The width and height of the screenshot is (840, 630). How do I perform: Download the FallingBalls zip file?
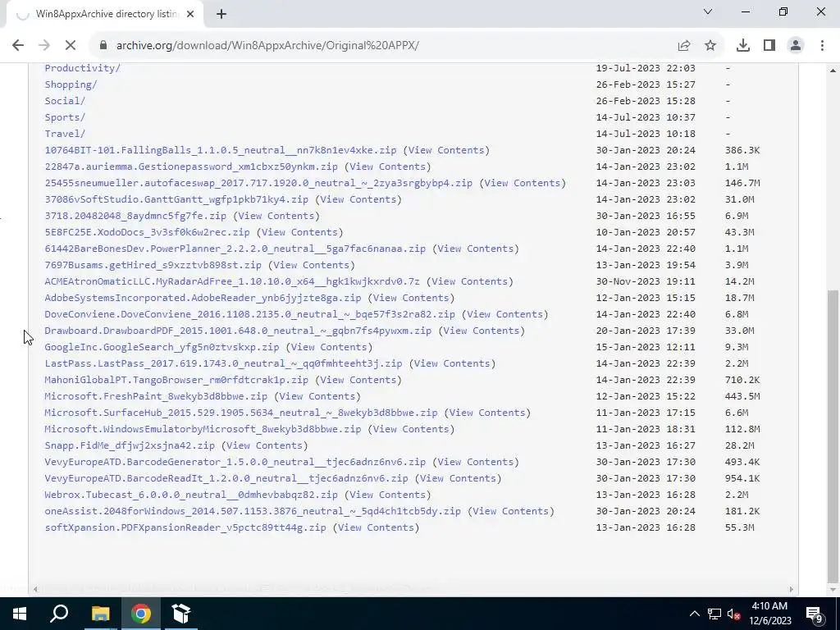[220, 150]
